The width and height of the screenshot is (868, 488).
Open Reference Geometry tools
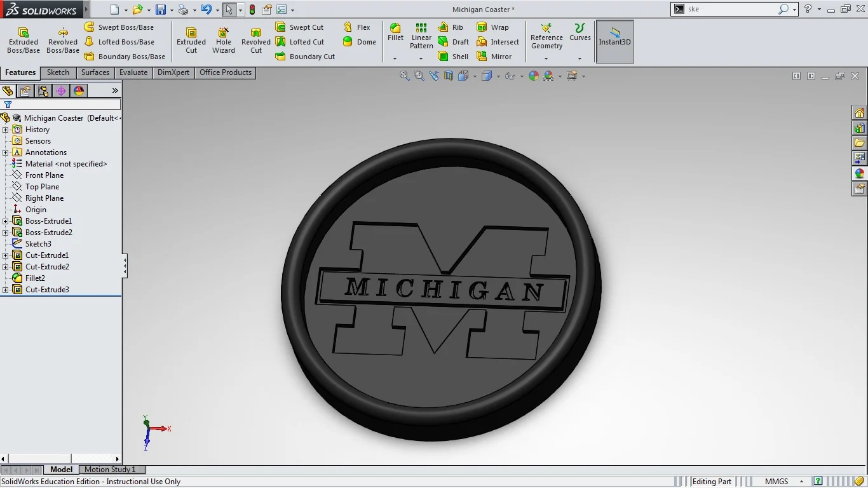tap(546, 36)
